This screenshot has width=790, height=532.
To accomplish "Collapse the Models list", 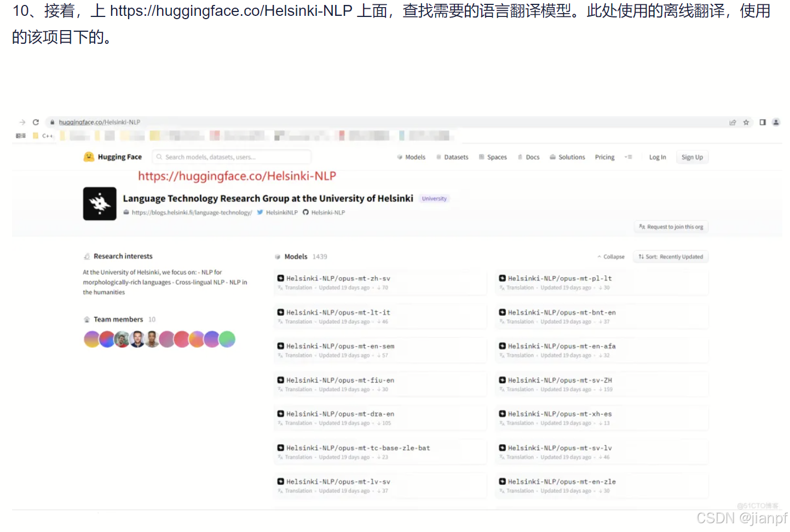I will pos(611,257).
